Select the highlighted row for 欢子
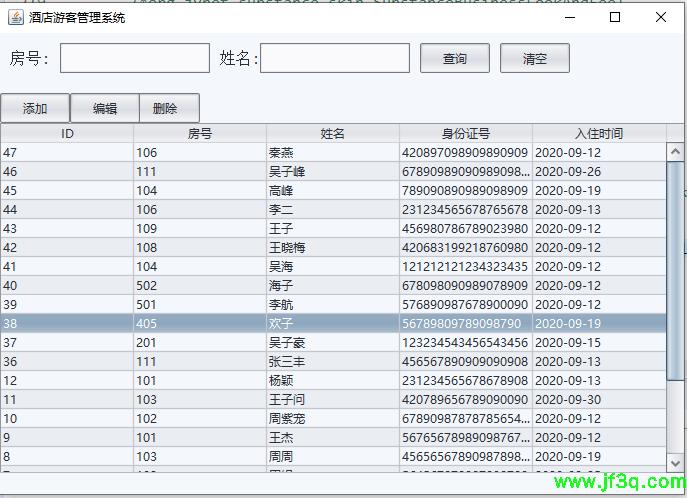687x498 pixels. tap(333, 324)
